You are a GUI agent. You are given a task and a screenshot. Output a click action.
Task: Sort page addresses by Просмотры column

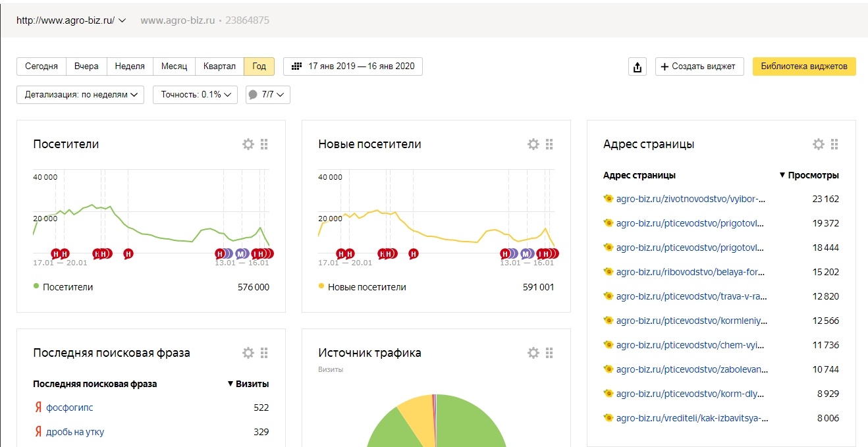[x=809, y=175]
